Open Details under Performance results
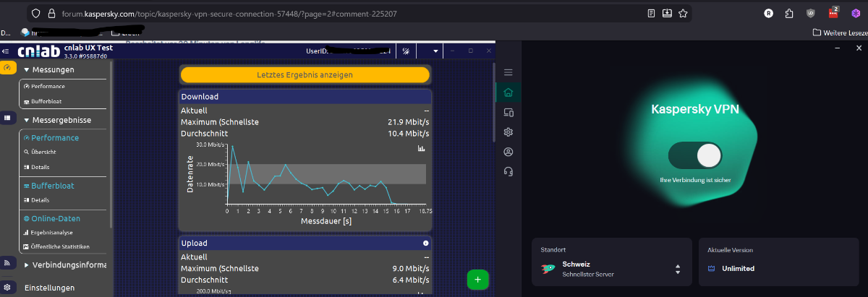The image size is (868, 297). tap(36, 167)
